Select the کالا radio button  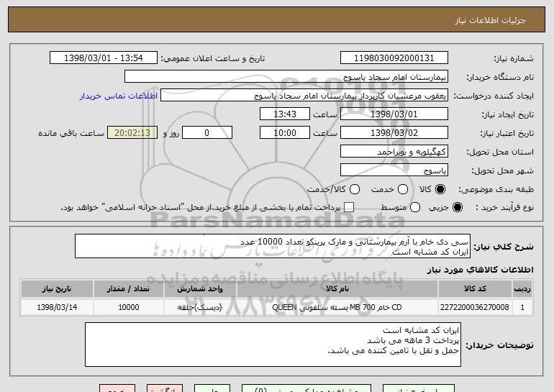[440, 189]
